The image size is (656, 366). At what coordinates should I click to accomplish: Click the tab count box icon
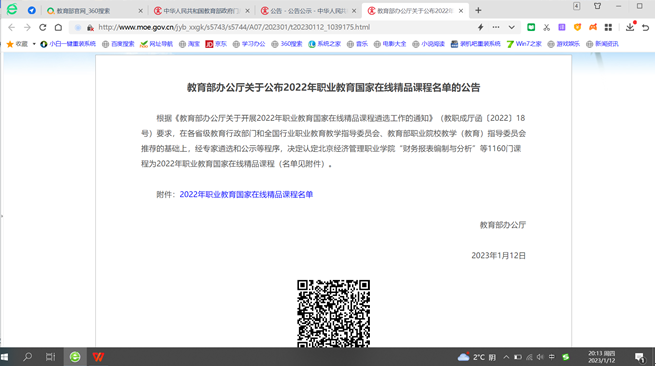click(x=577, y=6)
